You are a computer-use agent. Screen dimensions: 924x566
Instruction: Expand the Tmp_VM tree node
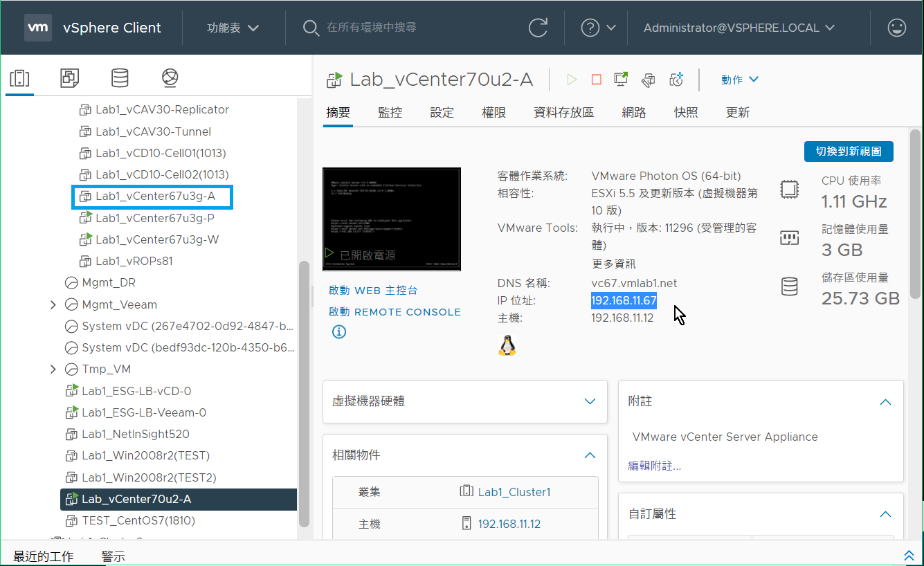coord(53,369)
